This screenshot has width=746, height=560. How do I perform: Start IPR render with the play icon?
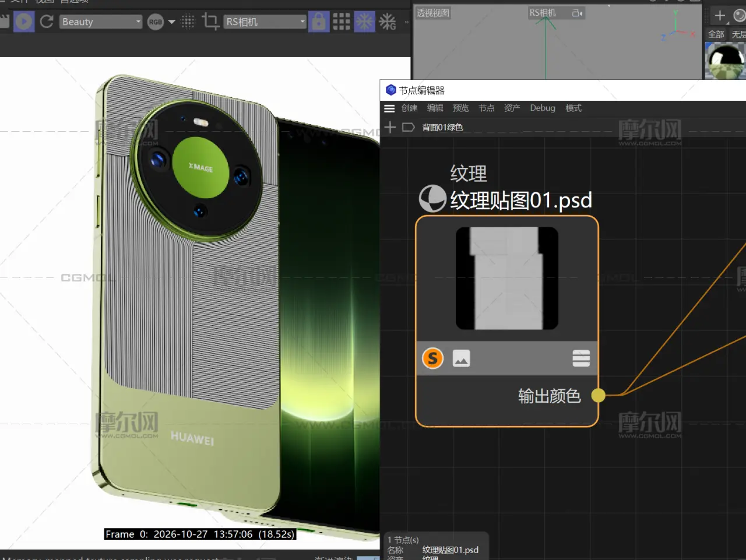pyautogui.click(x=24, y=22)
